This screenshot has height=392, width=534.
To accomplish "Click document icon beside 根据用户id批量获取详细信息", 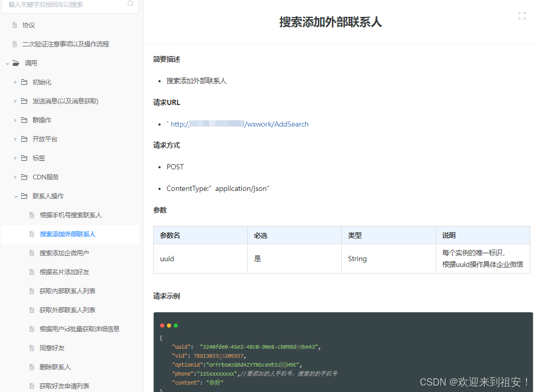I will tap(32, 329).
